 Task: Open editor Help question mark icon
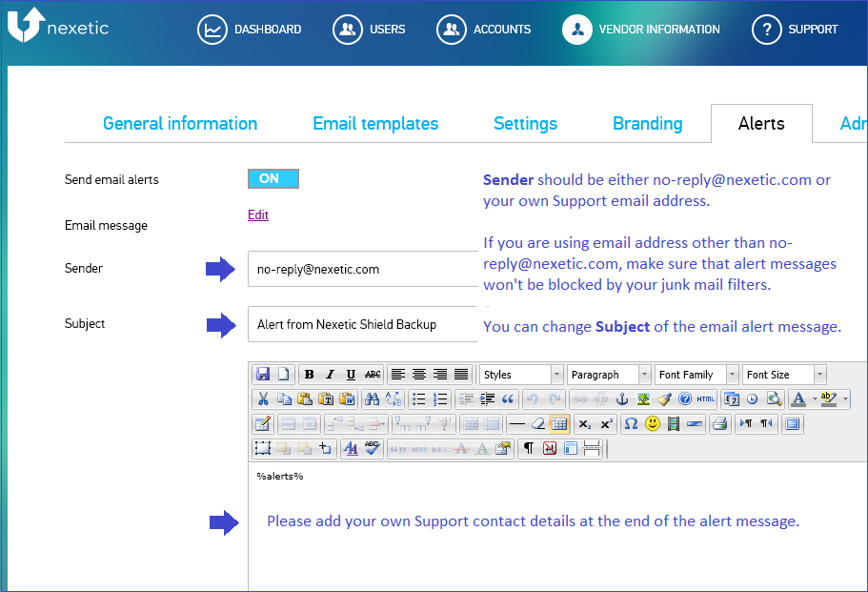(x=685, y=398)
